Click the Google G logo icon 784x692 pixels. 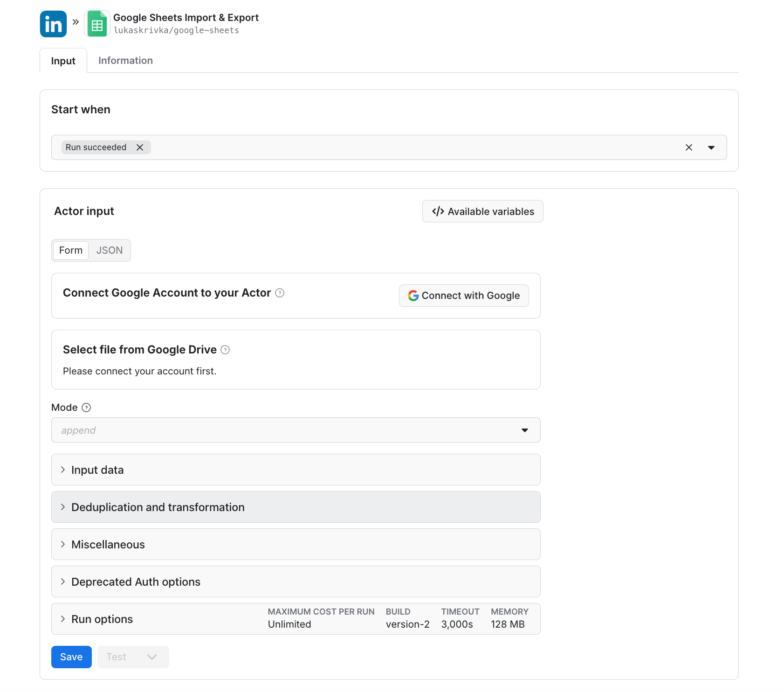click(413, 296)
